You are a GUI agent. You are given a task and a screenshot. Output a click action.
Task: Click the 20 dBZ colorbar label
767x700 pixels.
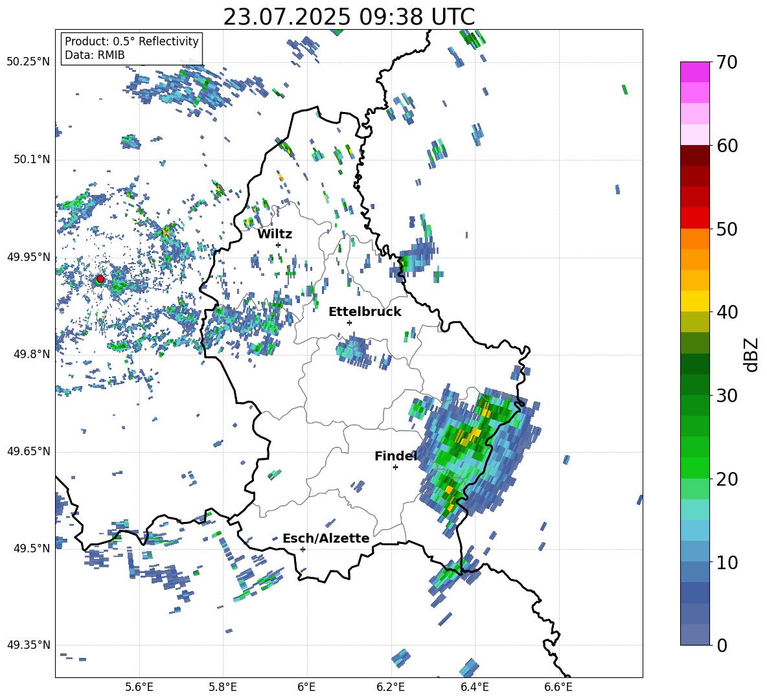pyautogui.click(x=726, y=479)
